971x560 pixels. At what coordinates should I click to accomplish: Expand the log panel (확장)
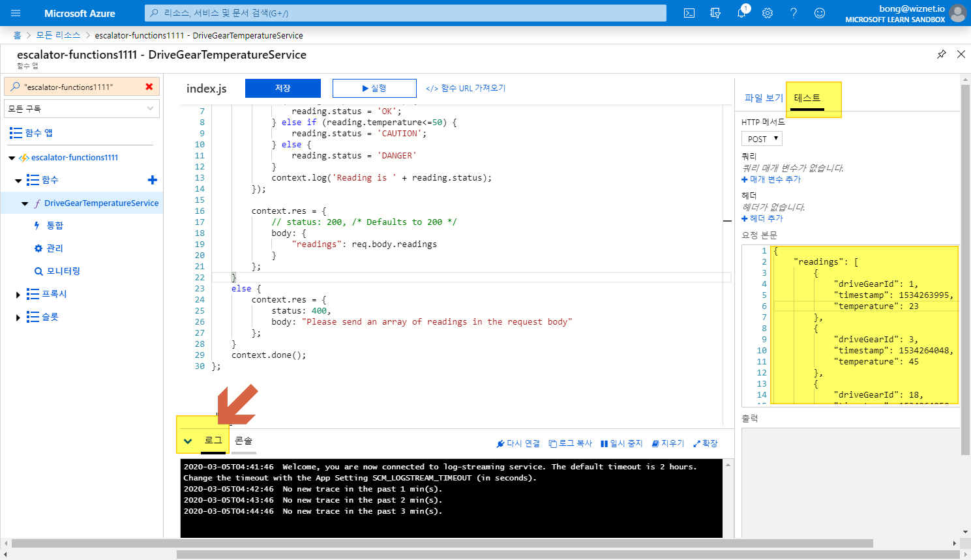[706, 443]
